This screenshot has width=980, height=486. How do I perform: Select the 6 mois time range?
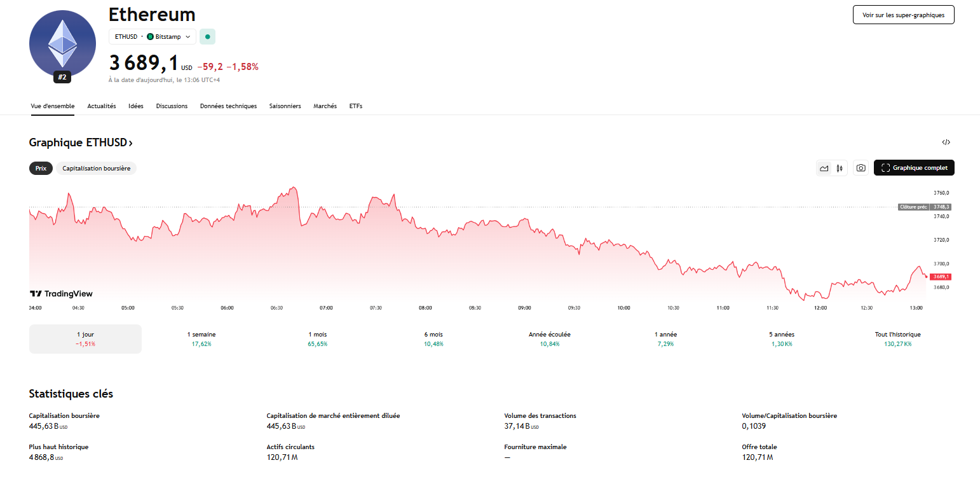433,339
